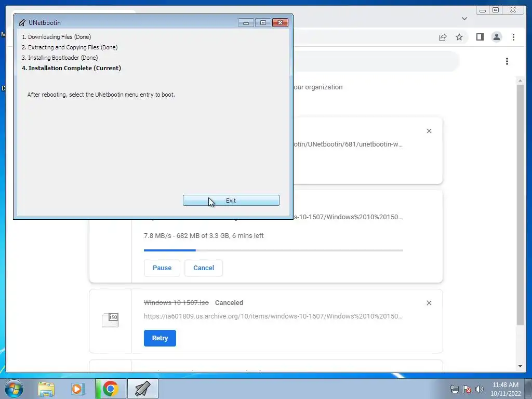The height and width of the screenshot is (399, 532).
Task: Click the 'Extracting and Copying Files (Done)' step
Action: [x=70, y=47]
